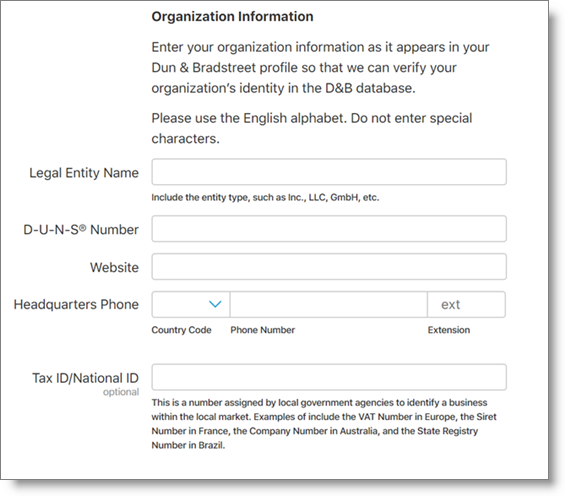The image size is (565, 496).
Task: Click the blue chevron arrow in Headquarters Phone
Action: pos(215,304)
